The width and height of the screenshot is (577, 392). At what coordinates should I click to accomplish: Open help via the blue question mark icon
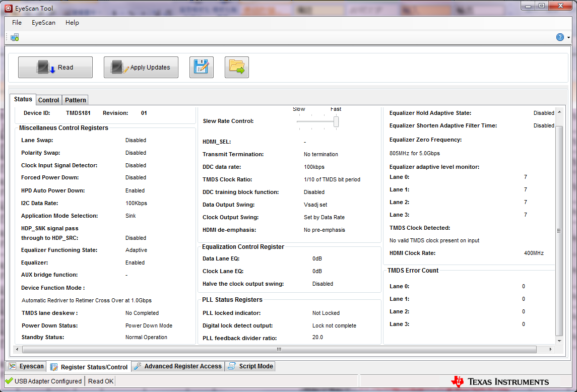pos(560,37)
